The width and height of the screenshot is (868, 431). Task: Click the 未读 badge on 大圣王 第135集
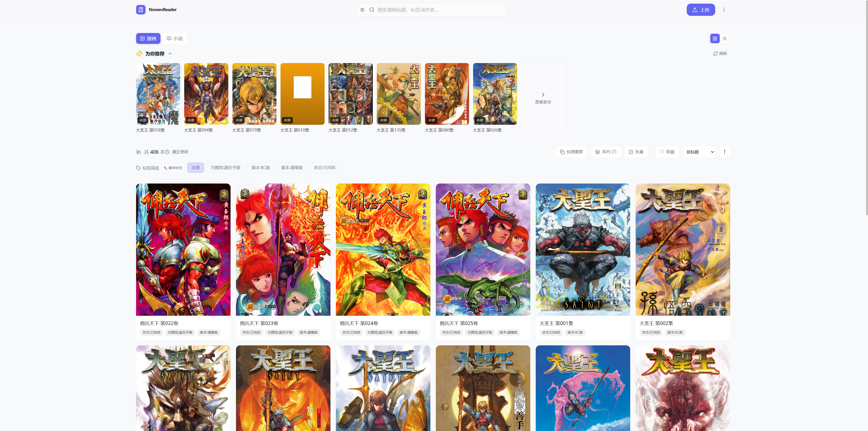click(384, 120)
